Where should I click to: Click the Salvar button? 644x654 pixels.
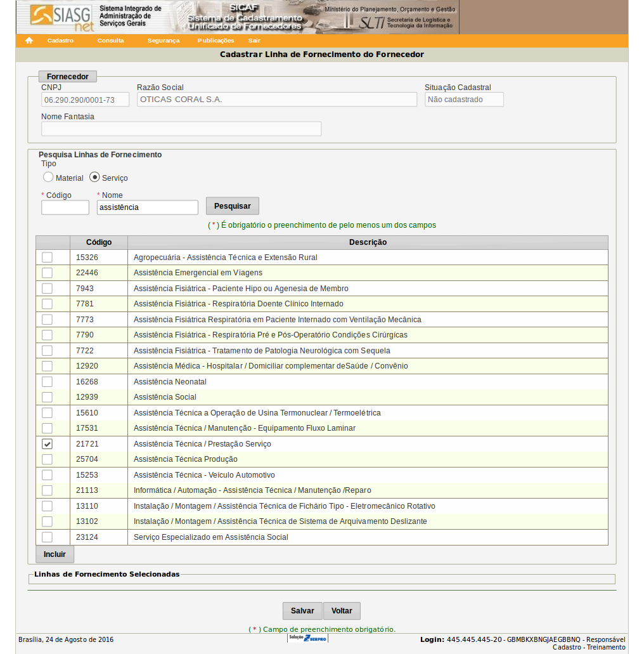302,611
